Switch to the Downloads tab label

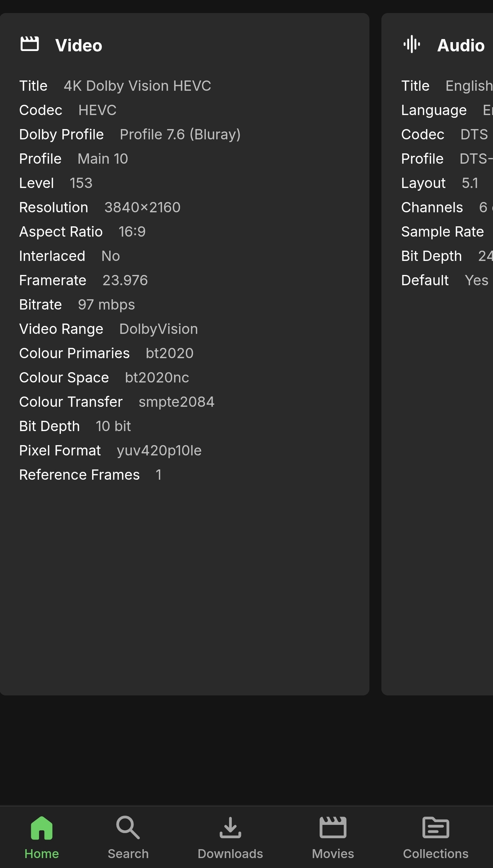(x=230, y=854)
